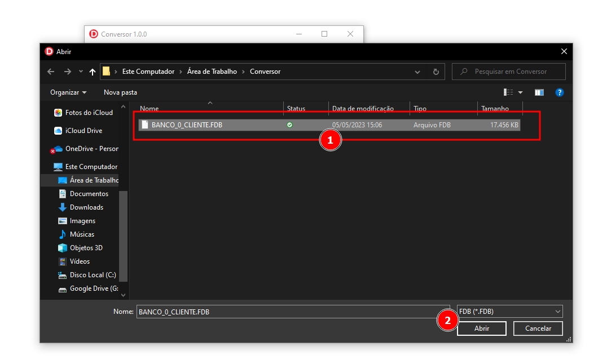Refresh the Conversor folder listing

tap(436, 72)
